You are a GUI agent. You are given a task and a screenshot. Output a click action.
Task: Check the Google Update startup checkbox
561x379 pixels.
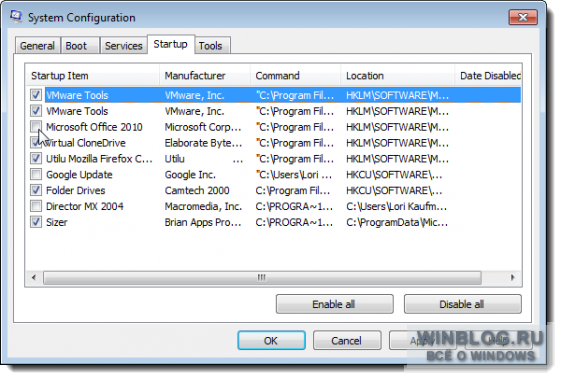[36, 175]
